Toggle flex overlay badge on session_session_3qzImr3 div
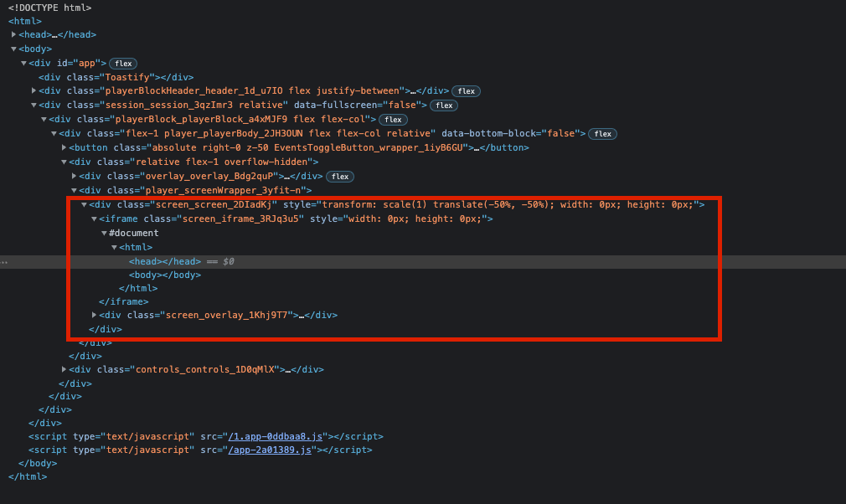The image size is (846, 504). [x=443, y=105]
